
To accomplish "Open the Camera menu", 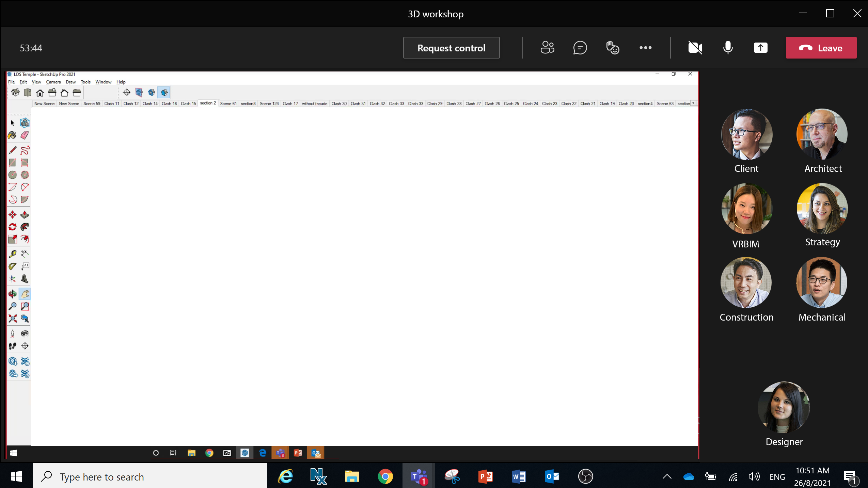I will point(53,82).
